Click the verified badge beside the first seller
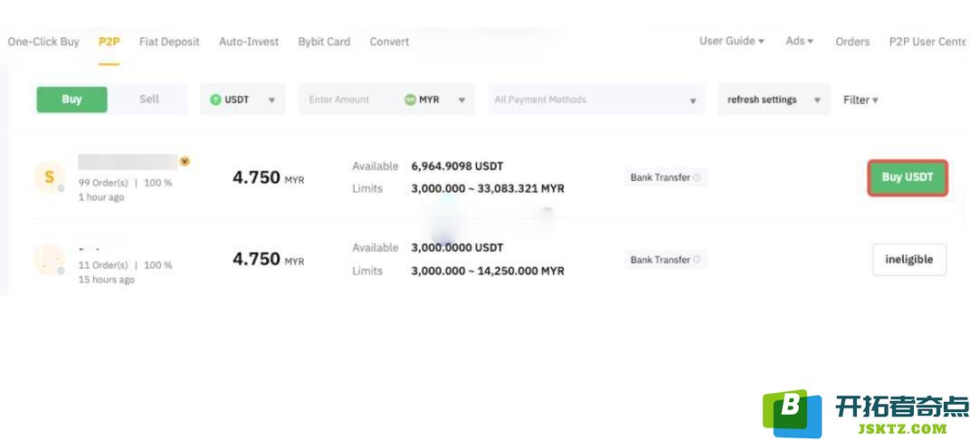The width and height of the screenshot is (980, 441). tap(185, 161)
